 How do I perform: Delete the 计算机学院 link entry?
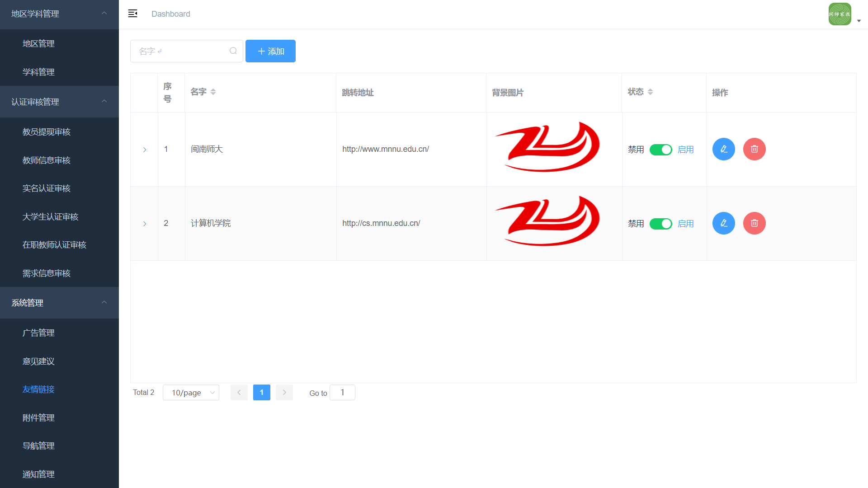tap(754, 223)
